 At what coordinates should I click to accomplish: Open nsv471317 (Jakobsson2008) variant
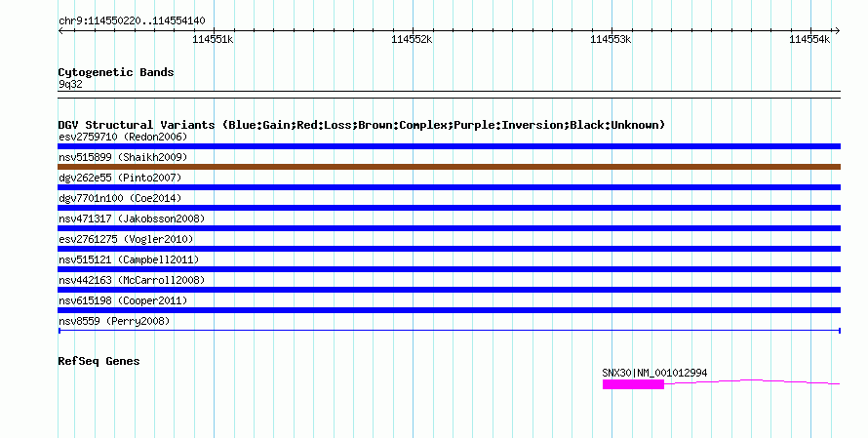[x=132, y=219]
